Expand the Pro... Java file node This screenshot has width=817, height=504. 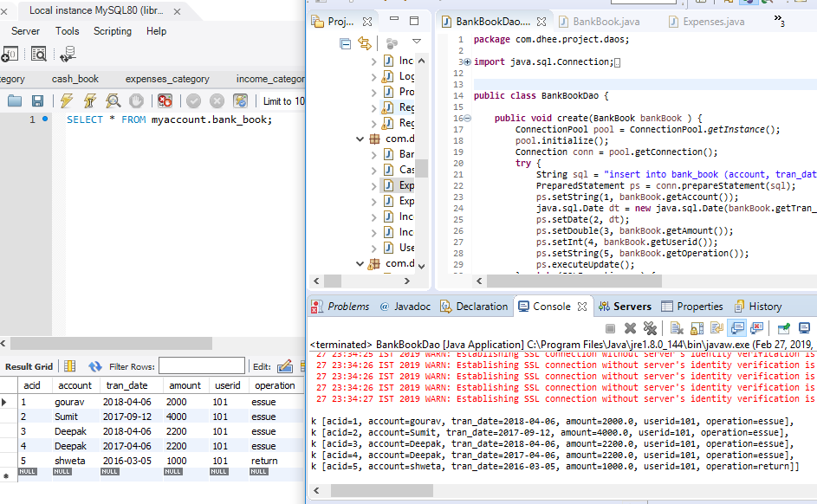pyautogui.click(x=373, y=92)
